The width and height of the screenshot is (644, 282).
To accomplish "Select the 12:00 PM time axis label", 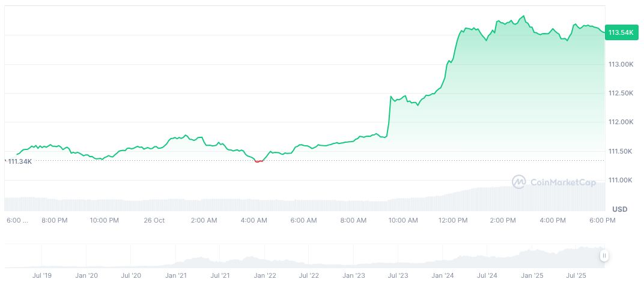I will tap(453, 220).
